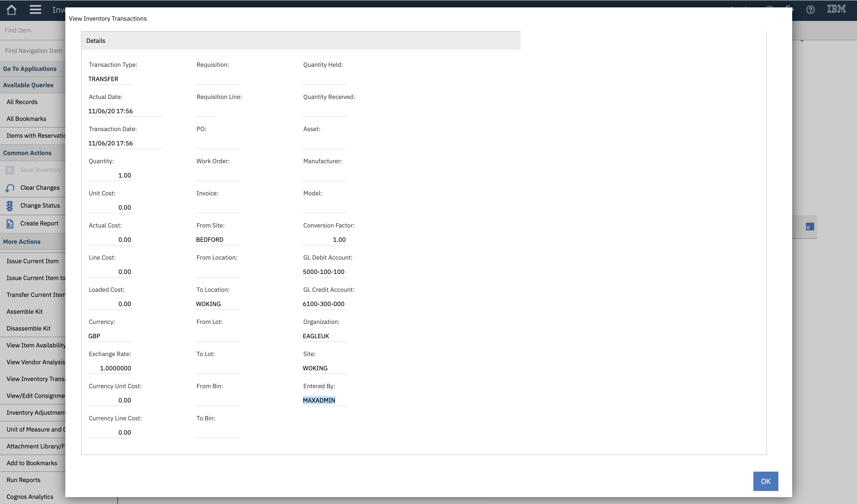The height and width of the screenshot is (504, 857).
Task: Click the Help question mark icon
Action: [810, 9]
